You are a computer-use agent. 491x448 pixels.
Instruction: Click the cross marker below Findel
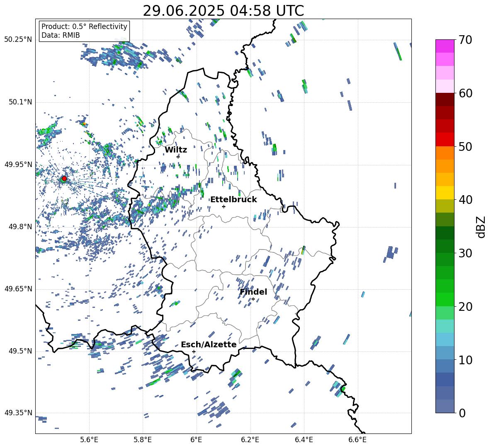[x=253, y=299]
